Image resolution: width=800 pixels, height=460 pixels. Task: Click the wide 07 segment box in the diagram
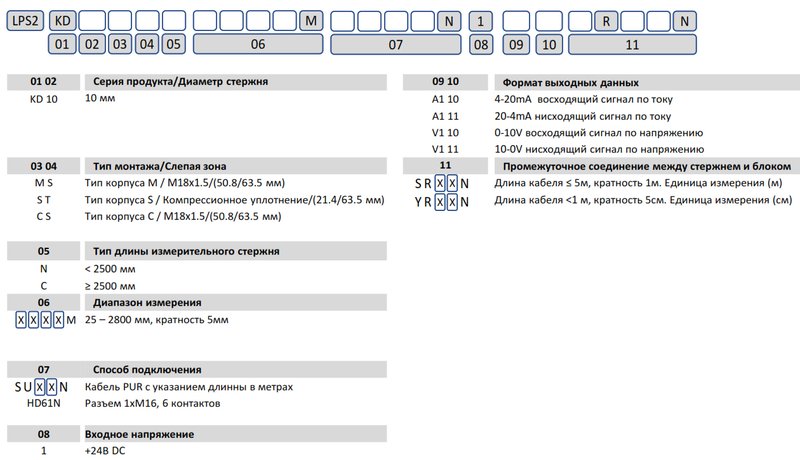point(396,44)
